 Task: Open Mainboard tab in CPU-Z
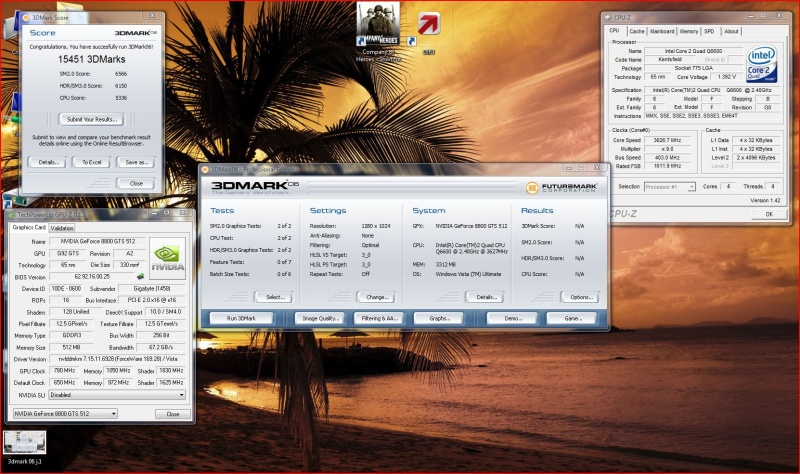[x=662, y=31]
